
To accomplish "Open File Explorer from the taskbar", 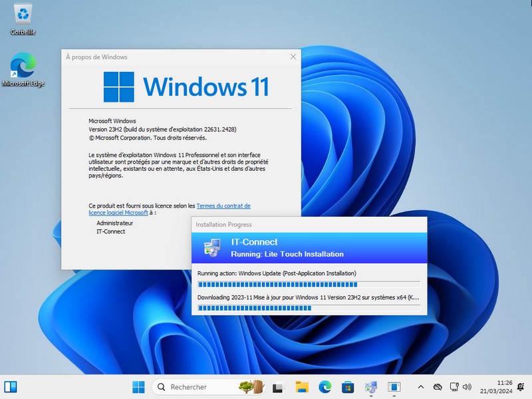I will [302, 387].
